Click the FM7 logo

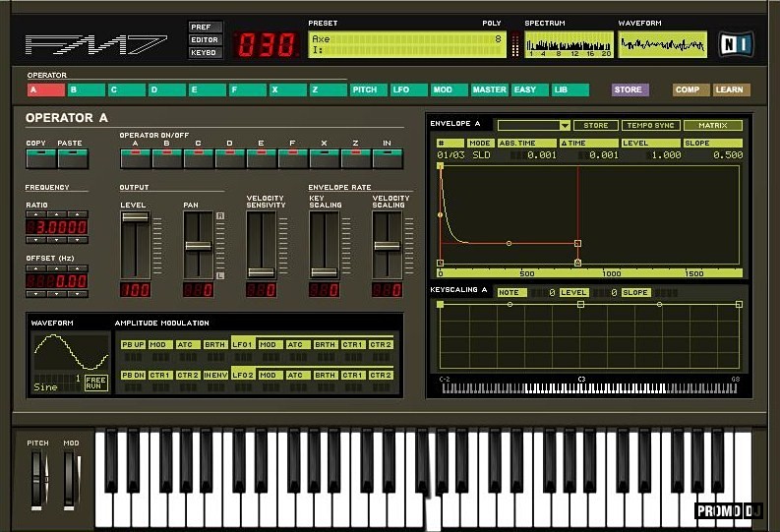96,44
